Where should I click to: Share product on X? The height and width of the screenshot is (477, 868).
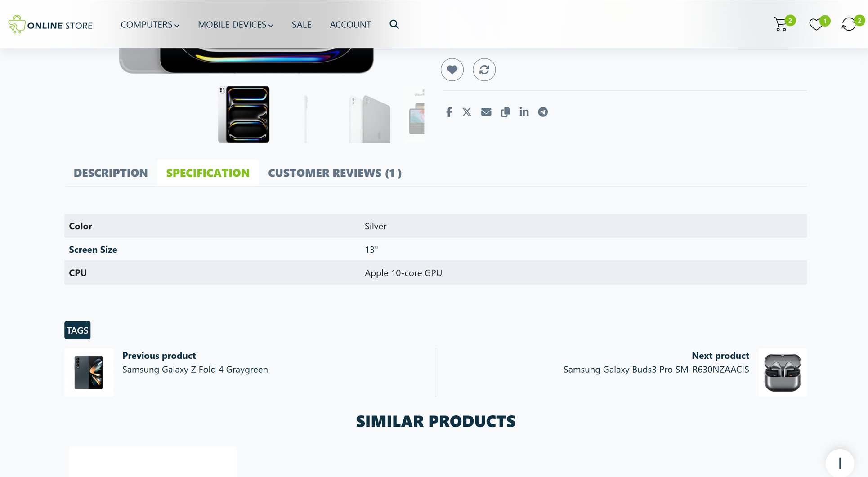[x=467, y=112]
